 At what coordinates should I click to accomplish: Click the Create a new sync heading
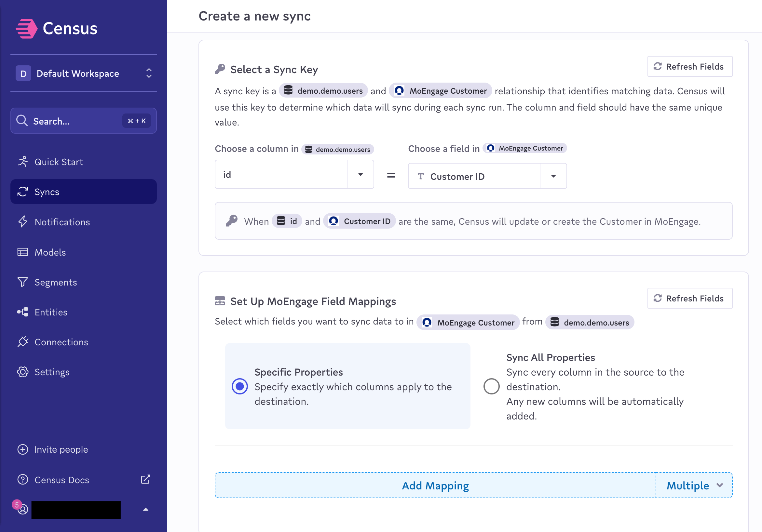(254, 16)
